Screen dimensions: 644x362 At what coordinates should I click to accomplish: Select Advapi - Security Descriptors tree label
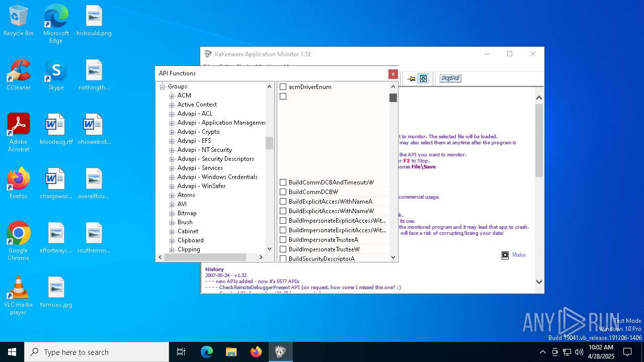click(x=215, y=159)
